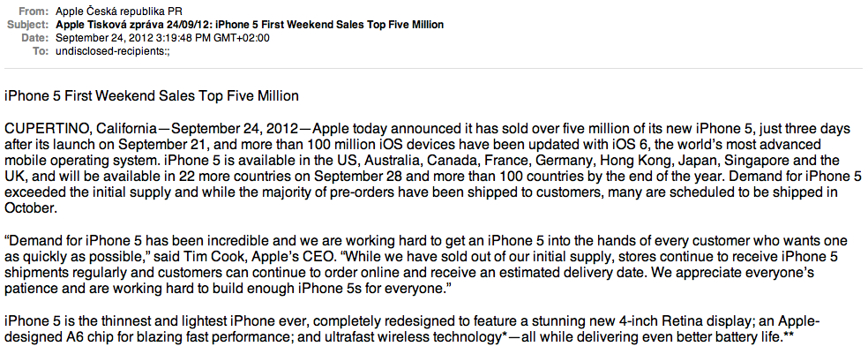This screenshot has height=354, width=868.
Task: Click the body headline about First Weekend Sales
Action: 152,95
